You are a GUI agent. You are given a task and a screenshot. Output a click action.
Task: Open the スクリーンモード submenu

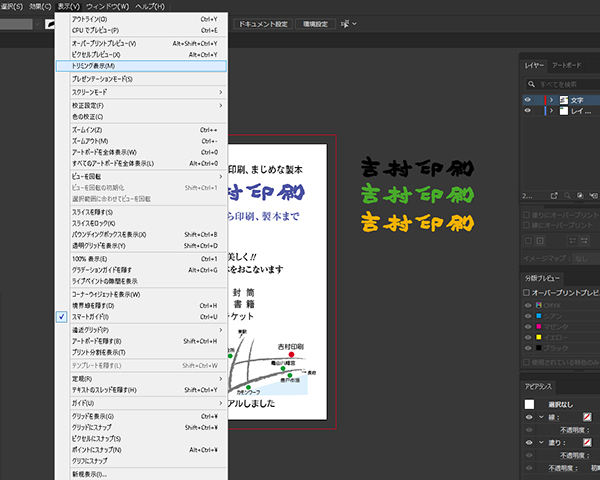coord(141,92)
